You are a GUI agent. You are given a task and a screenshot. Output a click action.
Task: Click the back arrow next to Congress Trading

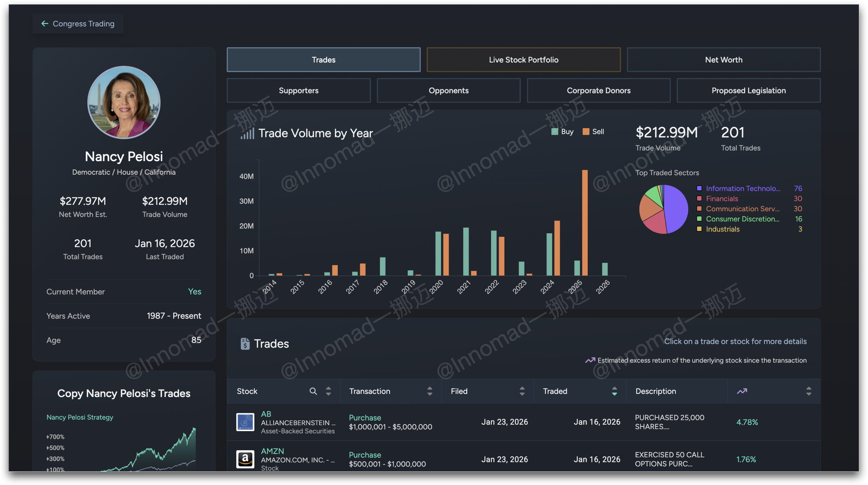44,23
